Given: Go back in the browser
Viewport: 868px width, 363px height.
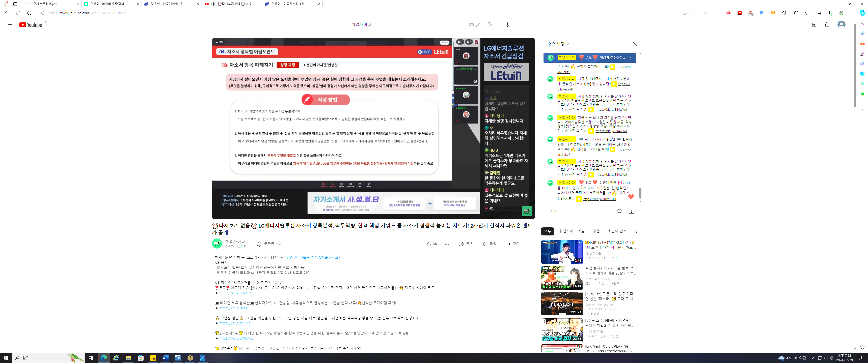Looking at the screenshot, I should 7,13.
